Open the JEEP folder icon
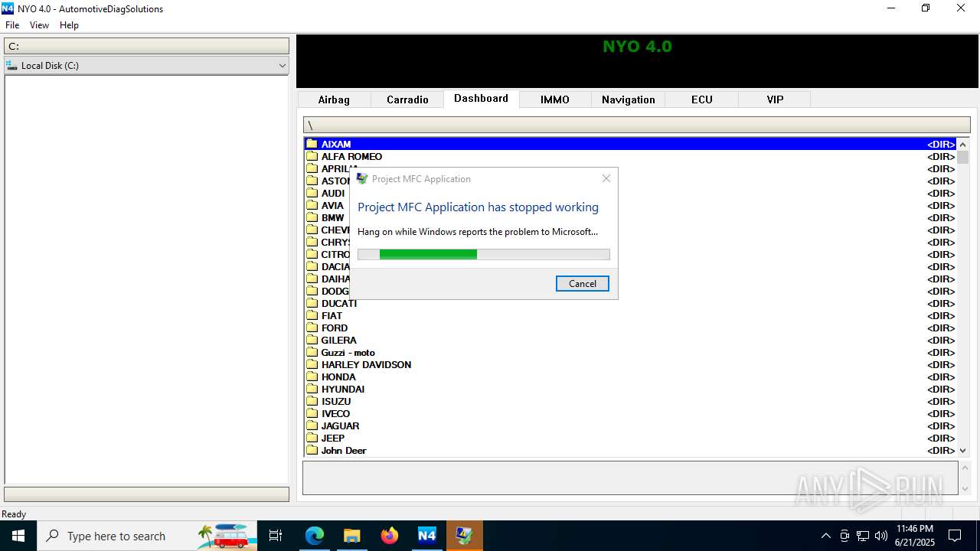Viewport: 980px width, 551px height. pos(312,438)
